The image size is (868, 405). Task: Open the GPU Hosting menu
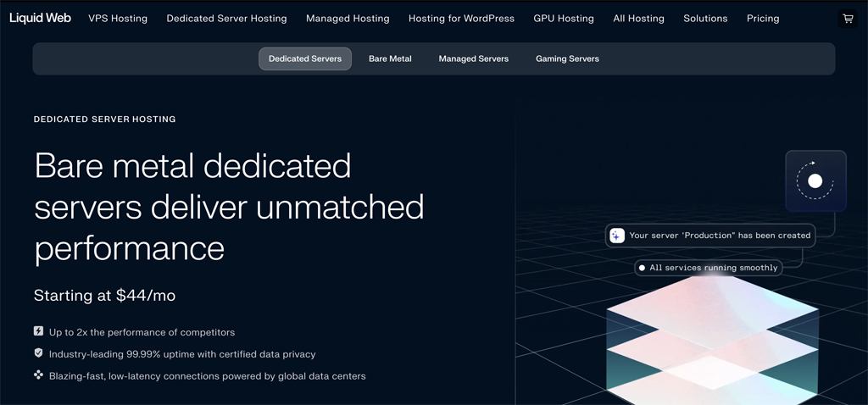pyautogui.click(x=564, y=19)
